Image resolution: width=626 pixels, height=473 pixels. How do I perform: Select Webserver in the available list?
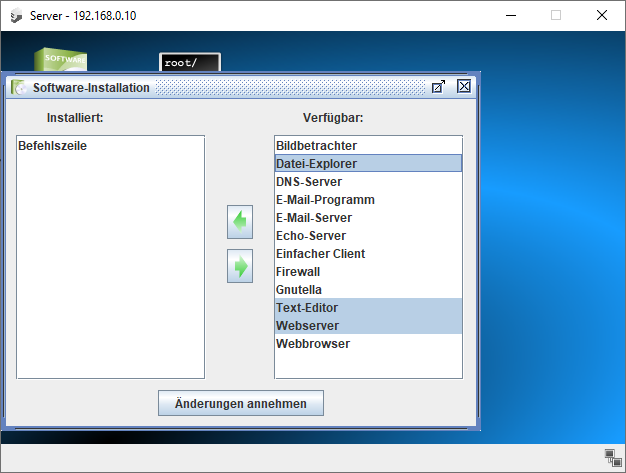(x=368, y=326)
